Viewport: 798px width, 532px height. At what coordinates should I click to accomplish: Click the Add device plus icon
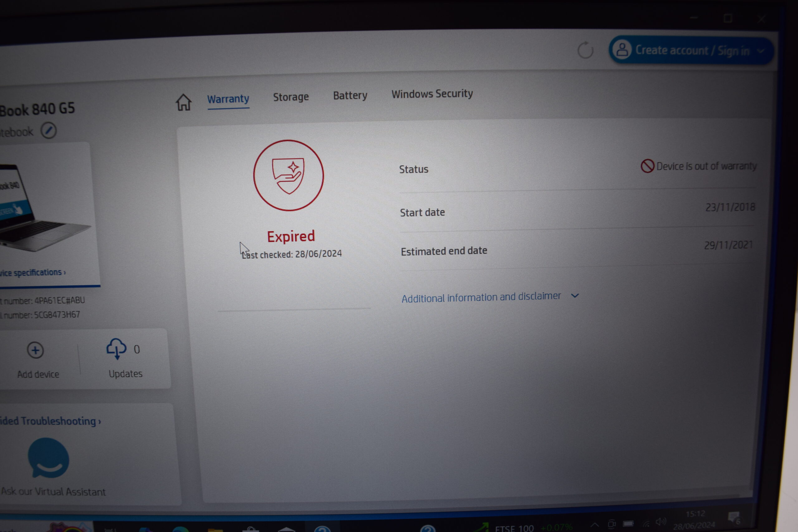pos(35,350)
